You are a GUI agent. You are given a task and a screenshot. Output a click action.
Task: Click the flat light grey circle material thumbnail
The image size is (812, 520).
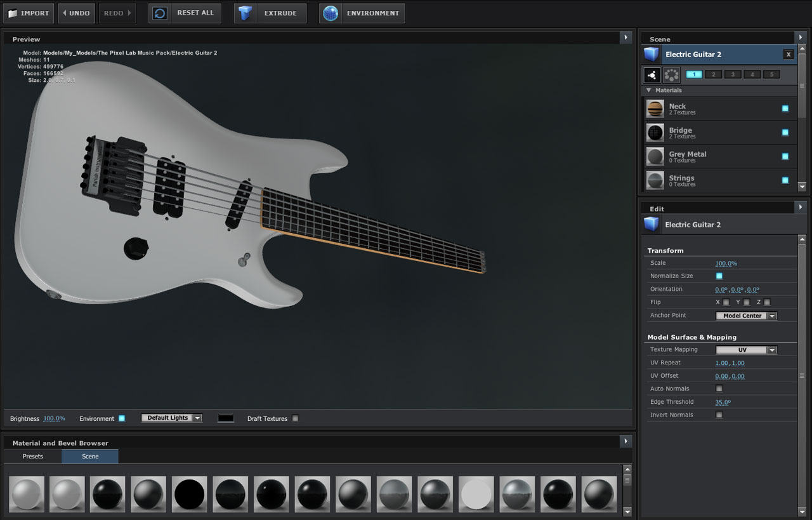point(476,494)
